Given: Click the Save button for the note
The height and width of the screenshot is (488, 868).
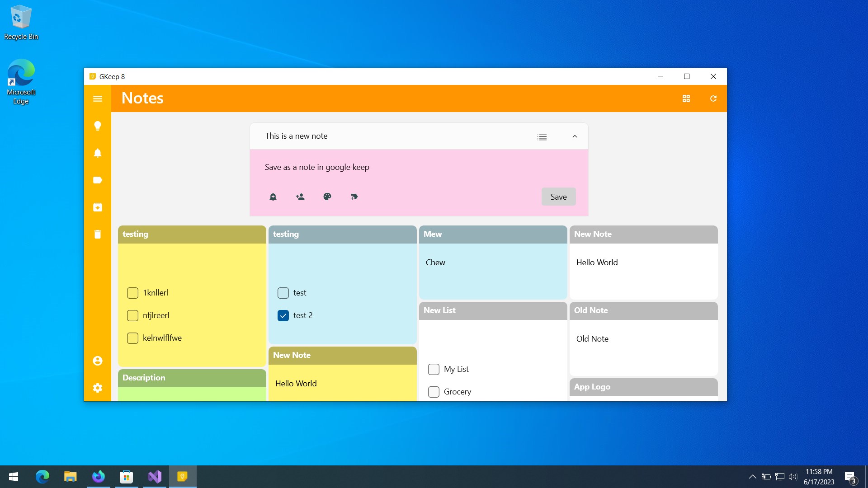Looking at the screenshot, I should point(558,197).
